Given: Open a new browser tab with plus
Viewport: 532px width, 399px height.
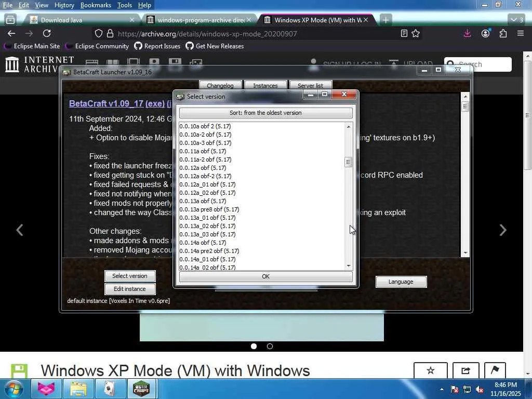Looking at the screenshot, I should pyautogui.click(x=385, y=20).
